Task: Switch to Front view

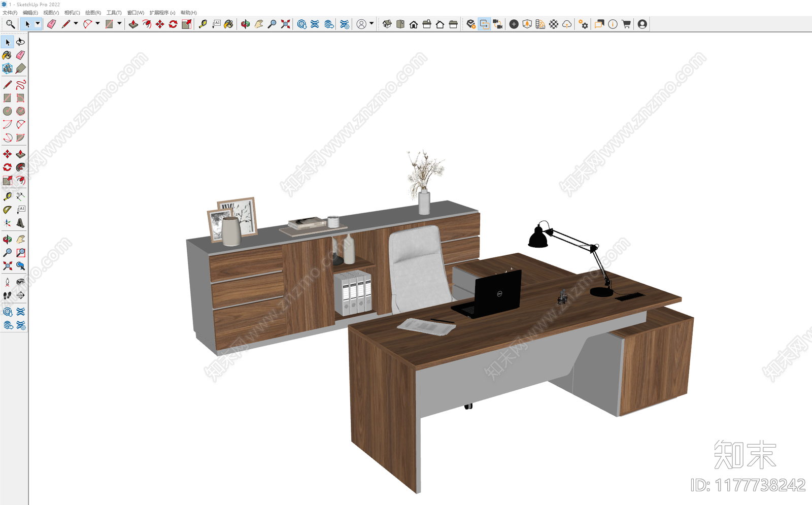Action: [x=414, y=24]
